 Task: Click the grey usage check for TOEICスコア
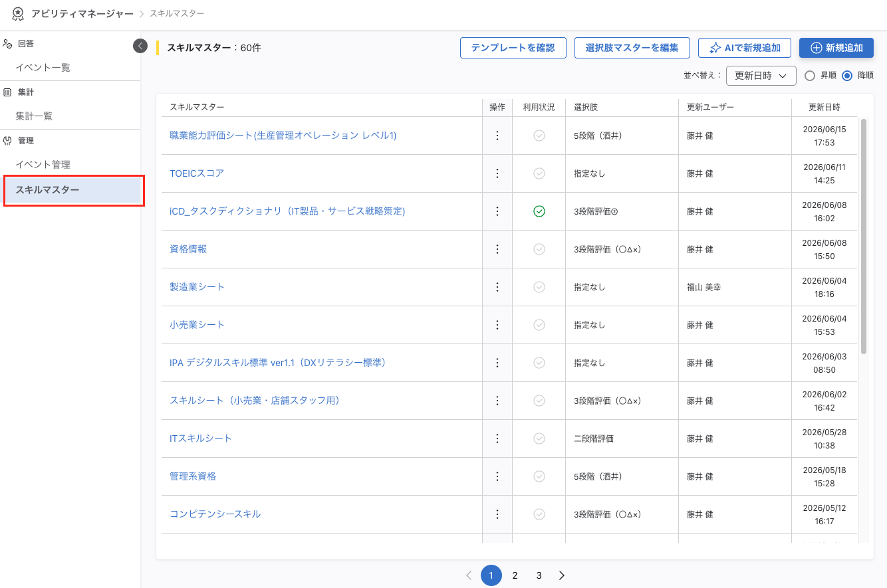(539, 173)
